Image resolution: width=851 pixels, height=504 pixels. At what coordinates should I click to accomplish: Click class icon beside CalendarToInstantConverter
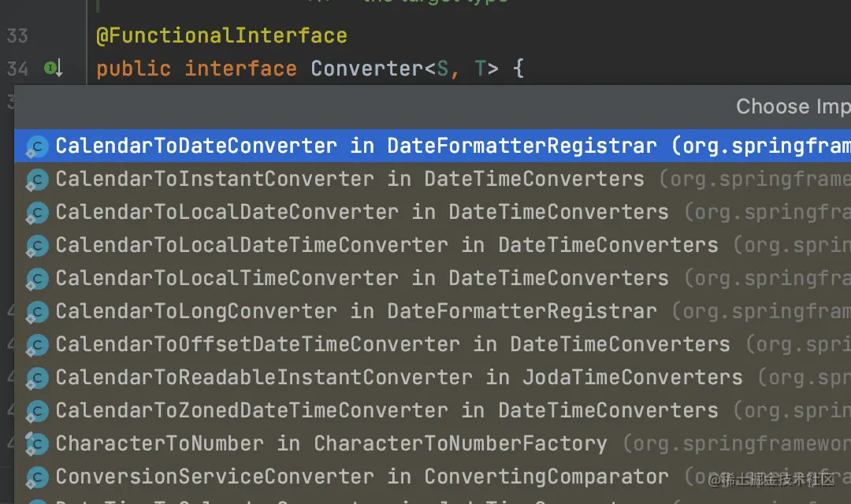click(x=37, y=180)
